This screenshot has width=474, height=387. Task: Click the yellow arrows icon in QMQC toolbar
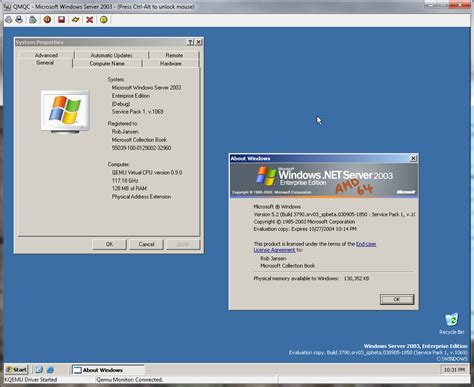click(x=76, y=20)
